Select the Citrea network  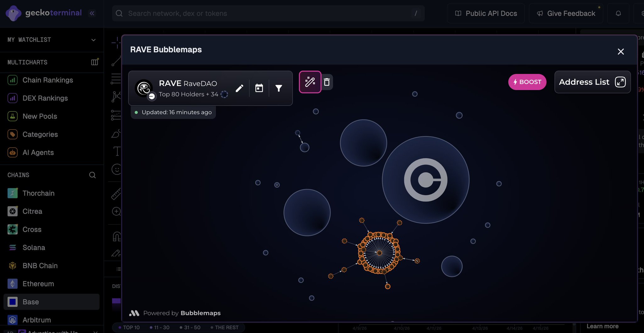[52, 212]
